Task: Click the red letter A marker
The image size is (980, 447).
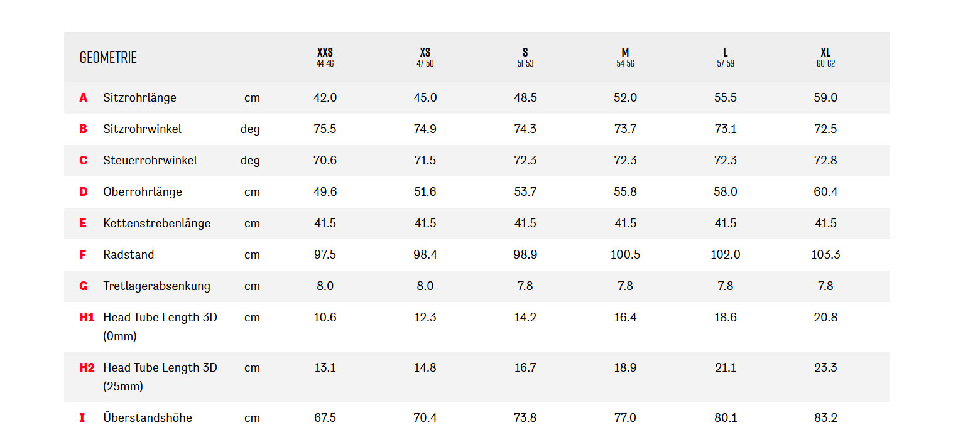Action: coord(84,98)
